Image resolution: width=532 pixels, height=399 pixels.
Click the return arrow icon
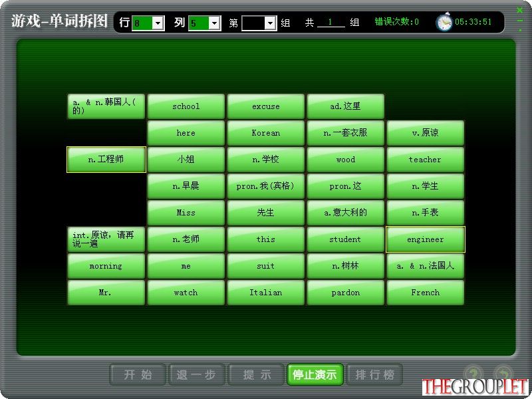pyautogui.click(x=503, y=372)
